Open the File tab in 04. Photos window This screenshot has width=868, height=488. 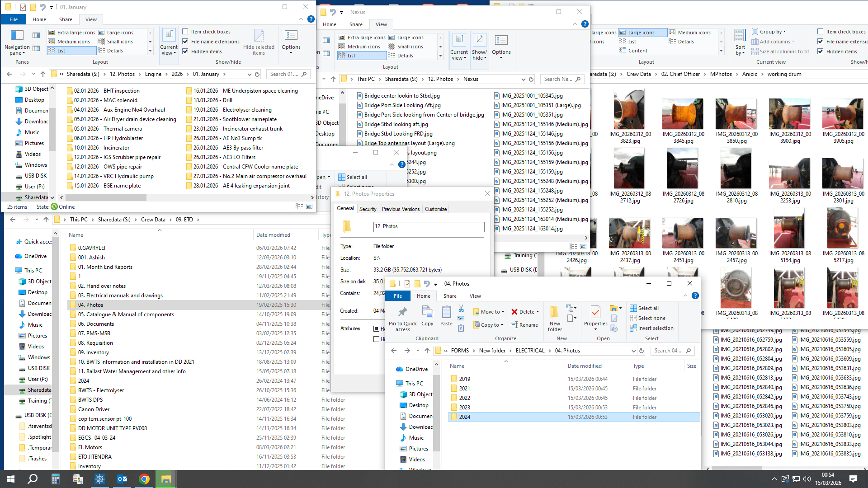(398, 296)
